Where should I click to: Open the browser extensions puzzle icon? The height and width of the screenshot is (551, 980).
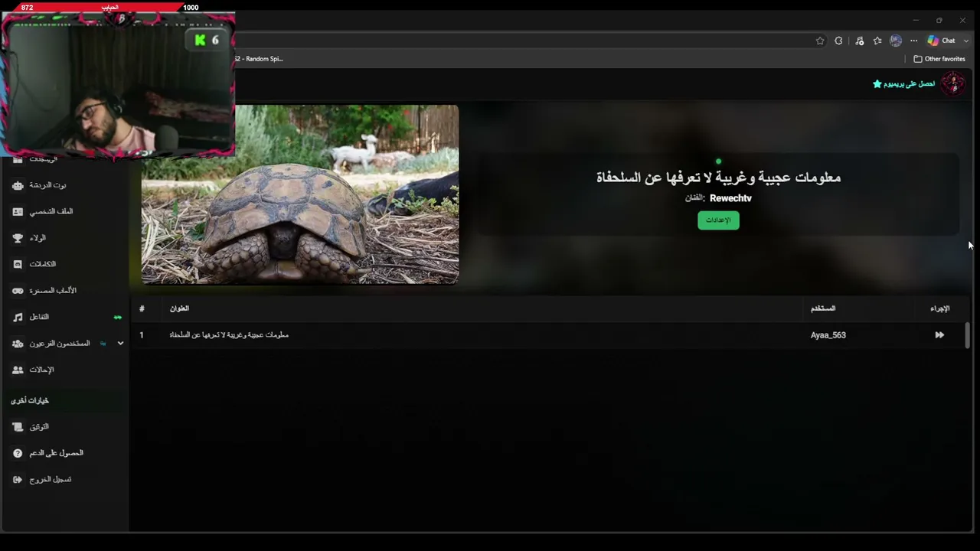(839, 41)
